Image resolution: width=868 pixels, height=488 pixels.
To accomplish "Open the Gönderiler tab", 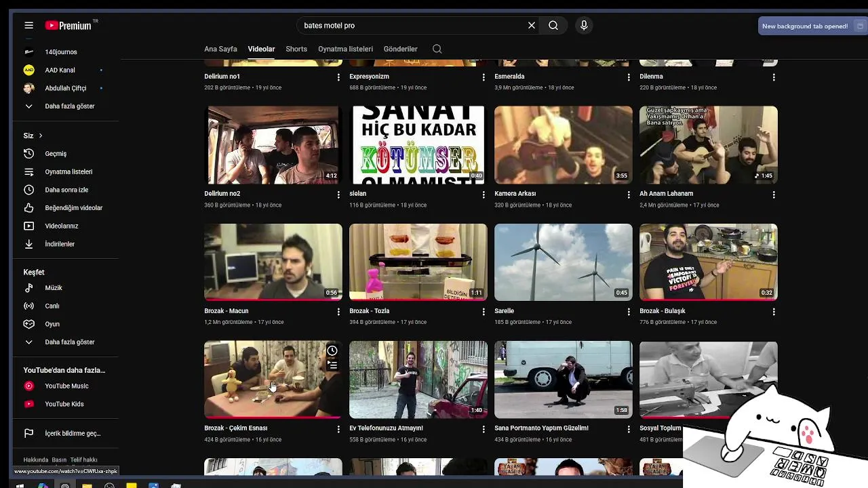I will click(400, 49).
